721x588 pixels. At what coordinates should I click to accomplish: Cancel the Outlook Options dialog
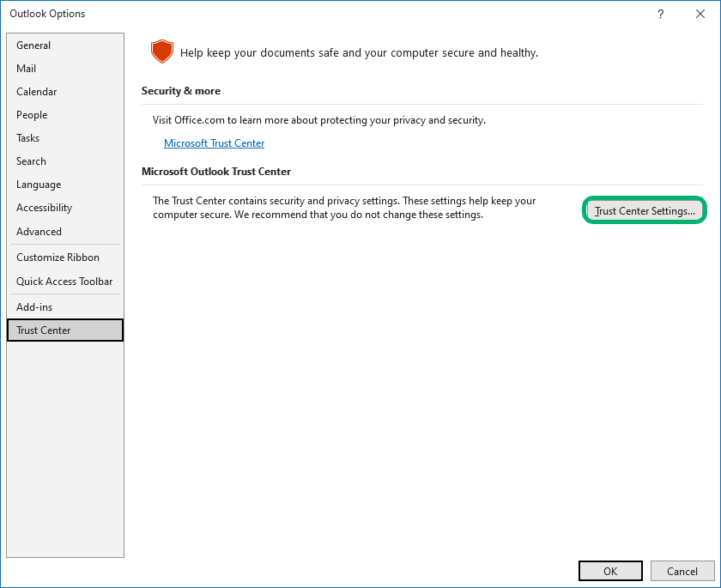click(682, 571)
